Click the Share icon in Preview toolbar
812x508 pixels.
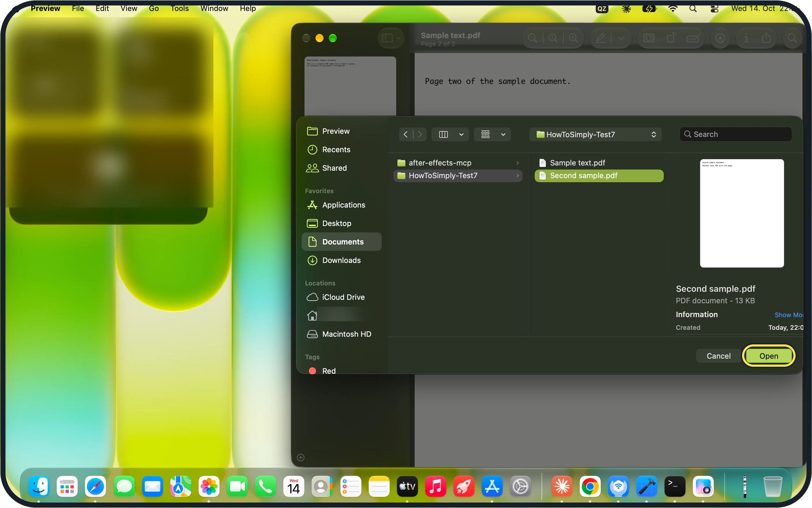point(766,38)
